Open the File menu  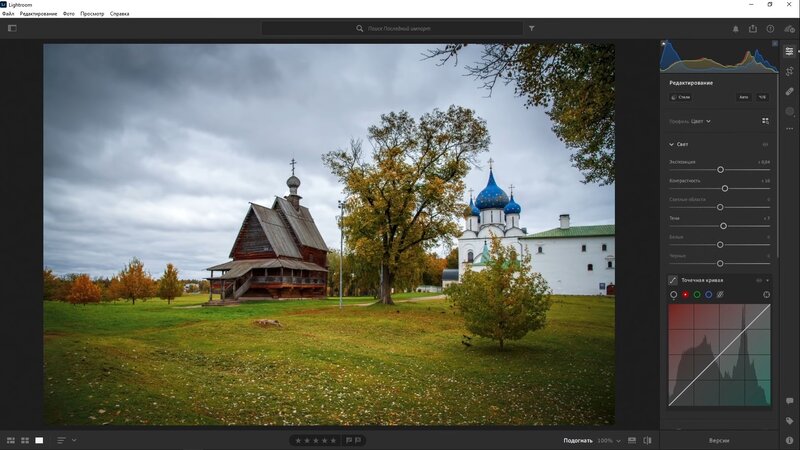pos(8,14)
